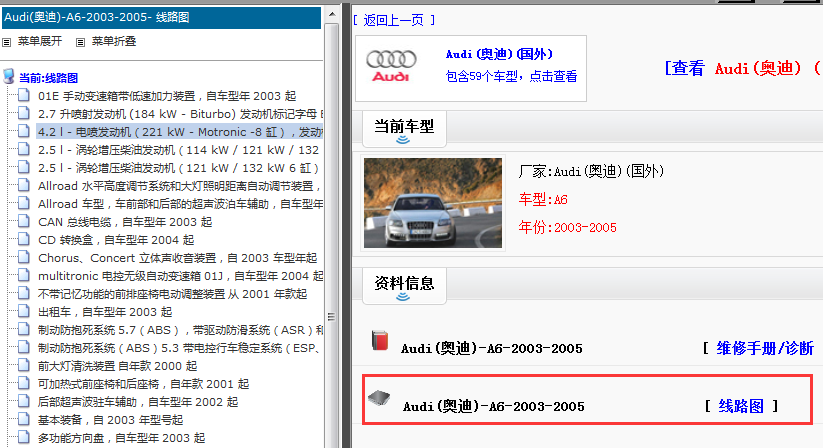The height and width of the screenshot is (448, 823).
Task: Click document icon beside CD 转换盒
Action: click(24, 239)
